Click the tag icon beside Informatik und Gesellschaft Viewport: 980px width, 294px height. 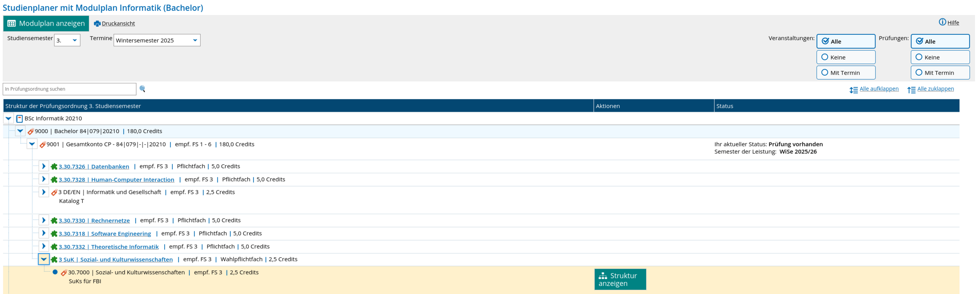click(x=54, y=192)
